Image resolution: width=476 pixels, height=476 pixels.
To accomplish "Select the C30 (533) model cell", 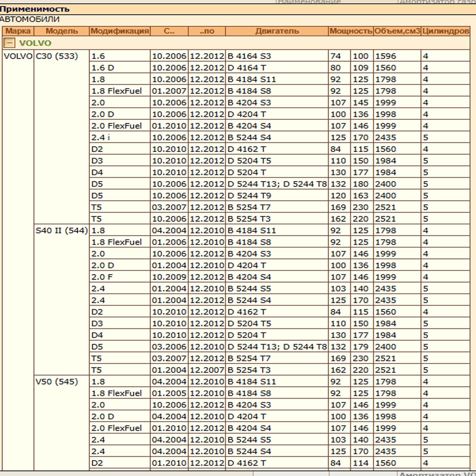I will click(57, 56).
